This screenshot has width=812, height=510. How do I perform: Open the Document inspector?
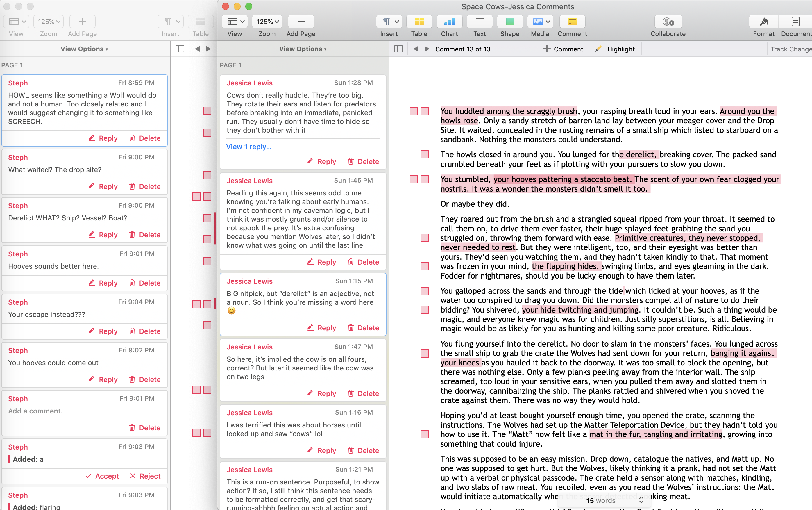tap(795, 22)
